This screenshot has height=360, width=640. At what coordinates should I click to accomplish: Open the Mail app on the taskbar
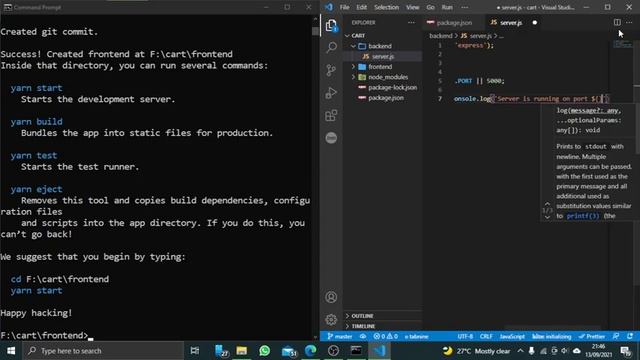(289, 351)
